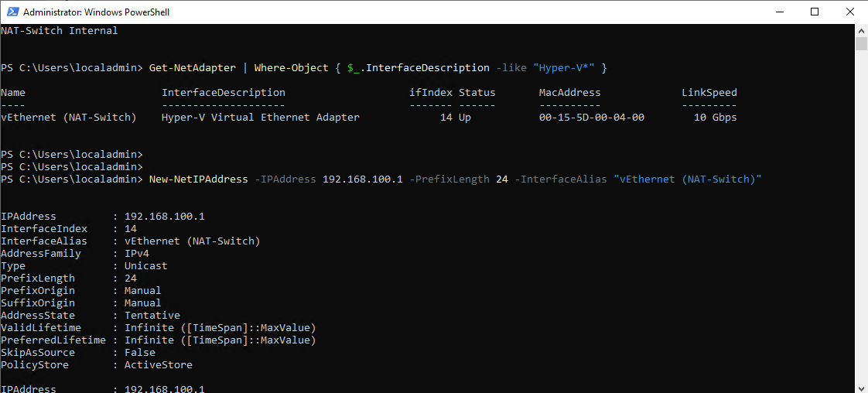Click the '10 Gbps' link speed value
The width and height of the screenshot is (868, 393).
(x=716, y=118)
